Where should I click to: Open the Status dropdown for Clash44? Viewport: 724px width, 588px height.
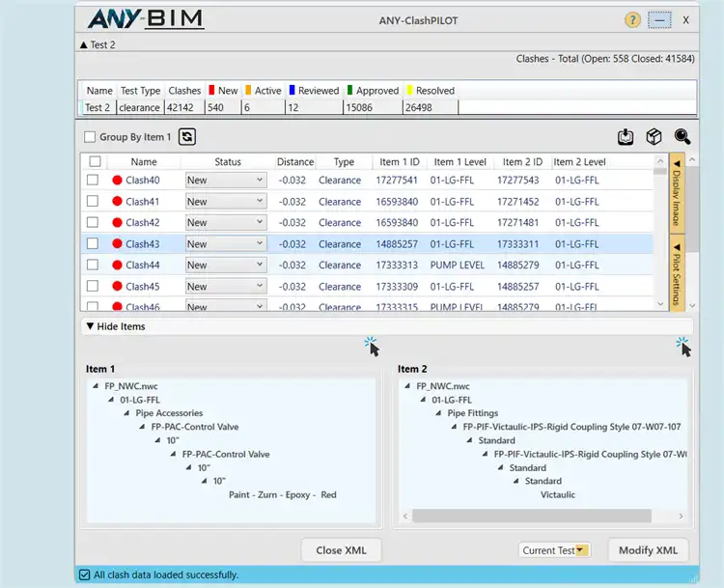(226, 266)
